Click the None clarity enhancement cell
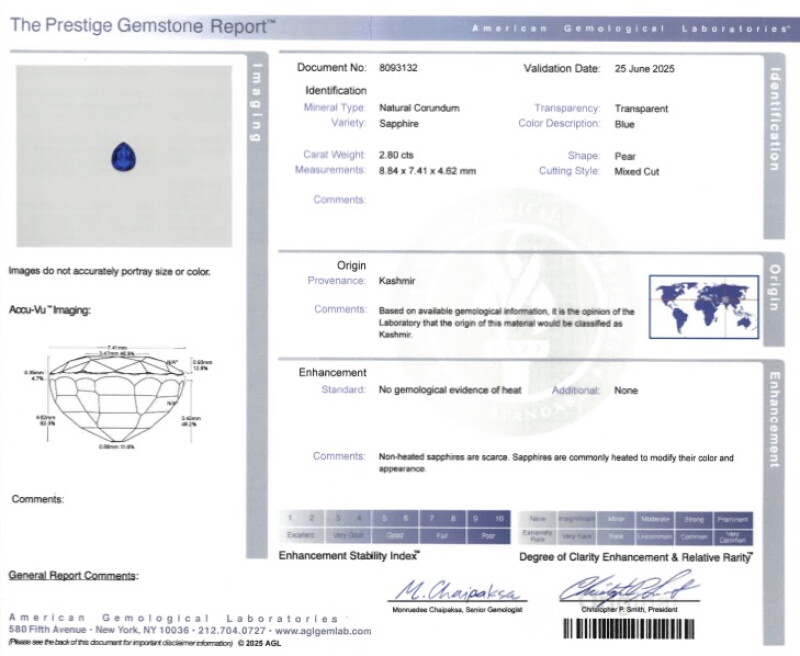This screenshot has width=800, height=656. click(x=538, y=519)
